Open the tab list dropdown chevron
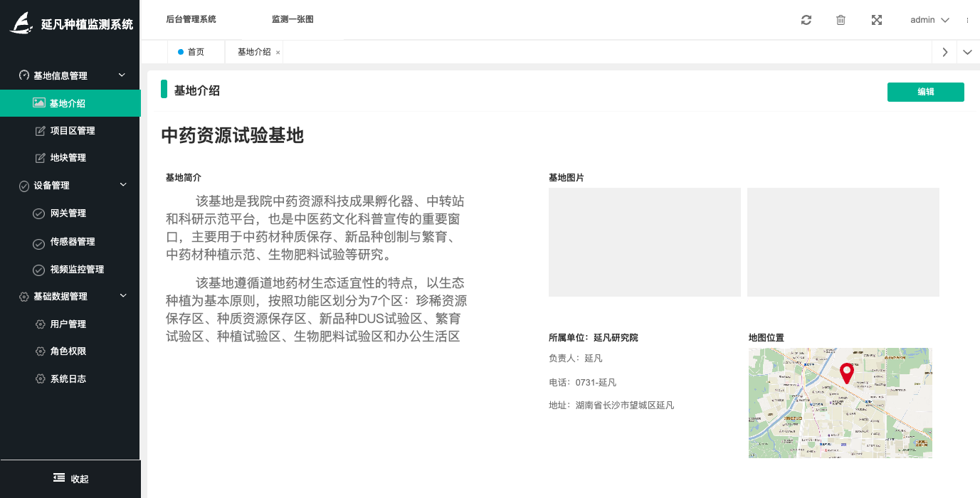Viewport: 980px width, 498px height. pos(967,52)
